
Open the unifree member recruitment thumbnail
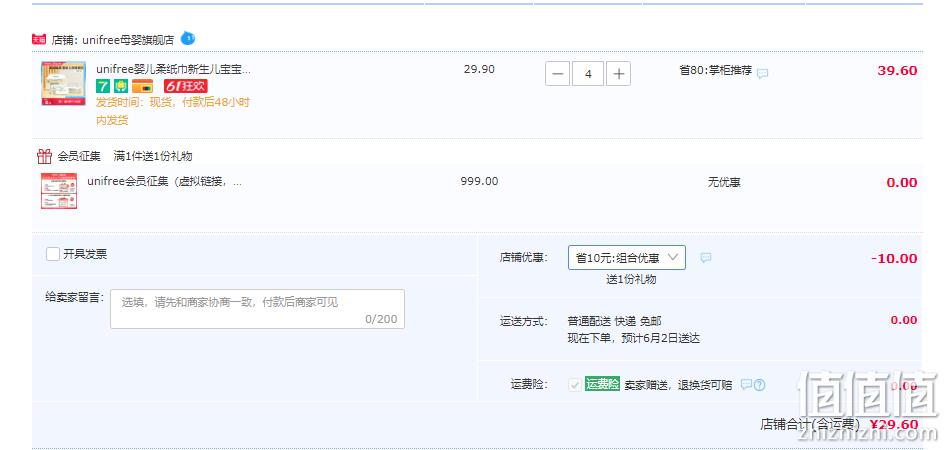pyautogui.click(x=59, y=191)
